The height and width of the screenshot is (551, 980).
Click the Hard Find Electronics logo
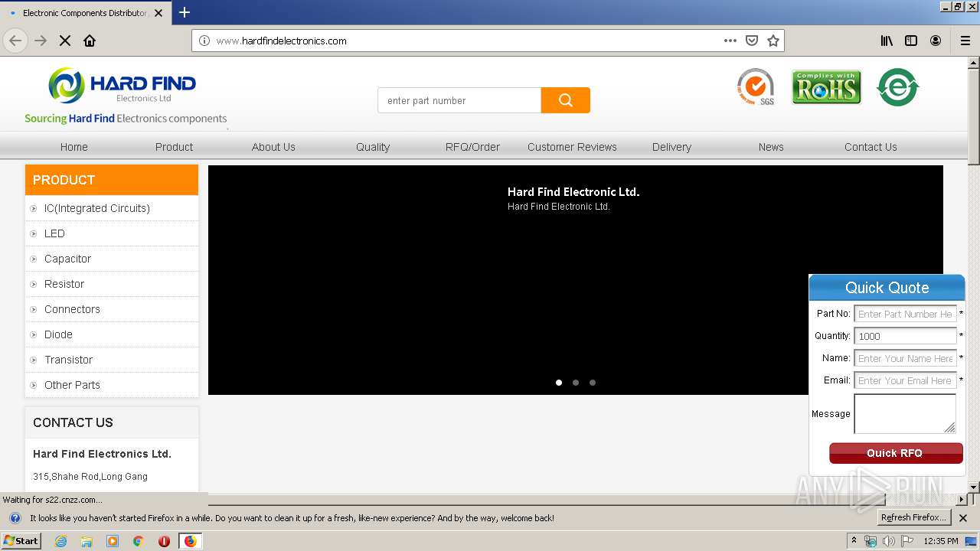tap(126, 96)
